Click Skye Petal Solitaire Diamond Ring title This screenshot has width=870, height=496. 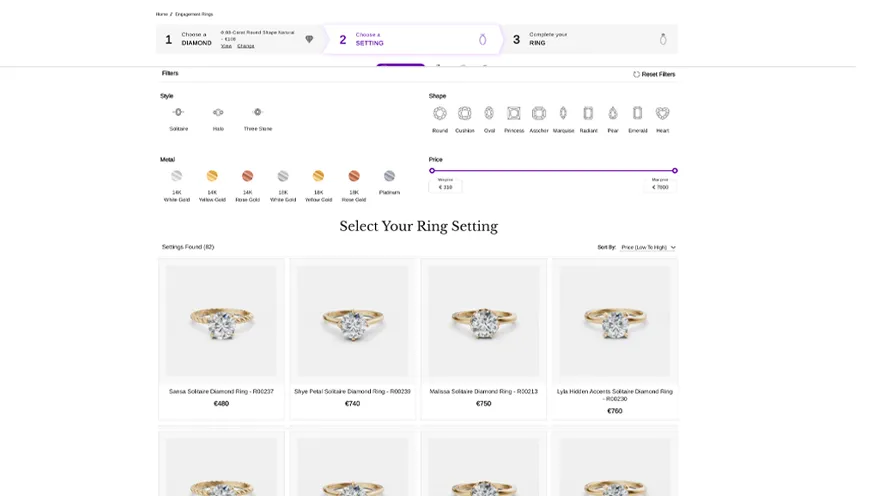click(352, 392)
